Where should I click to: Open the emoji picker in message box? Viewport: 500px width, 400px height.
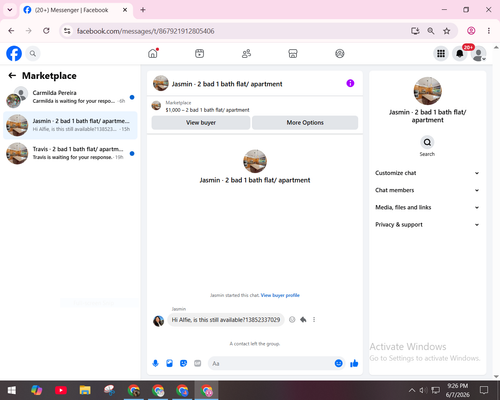(x=338, y=363)
